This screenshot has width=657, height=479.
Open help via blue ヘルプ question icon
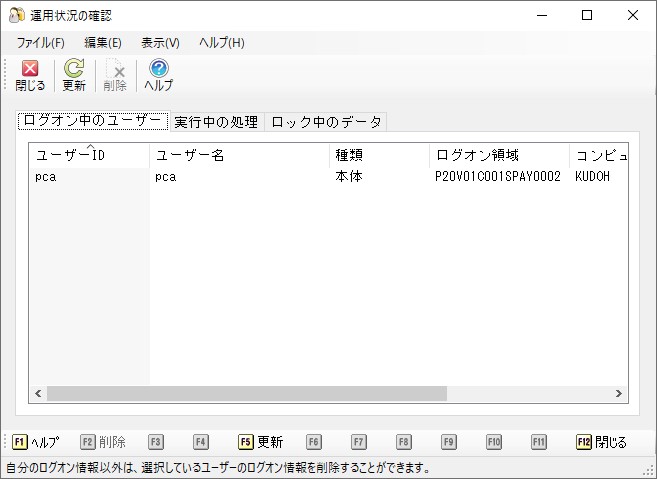point(158,75)
